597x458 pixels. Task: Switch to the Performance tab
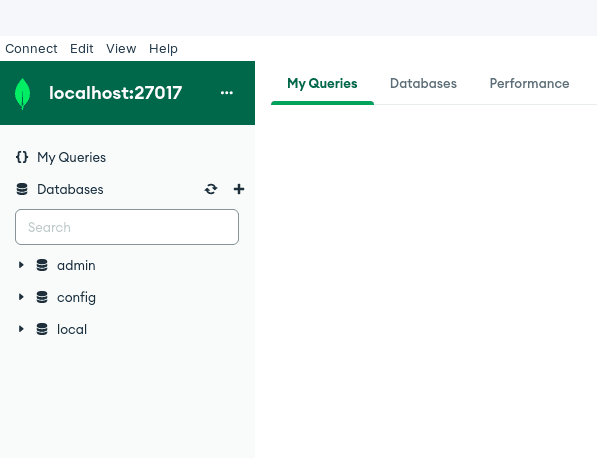[x=529, y=84]
